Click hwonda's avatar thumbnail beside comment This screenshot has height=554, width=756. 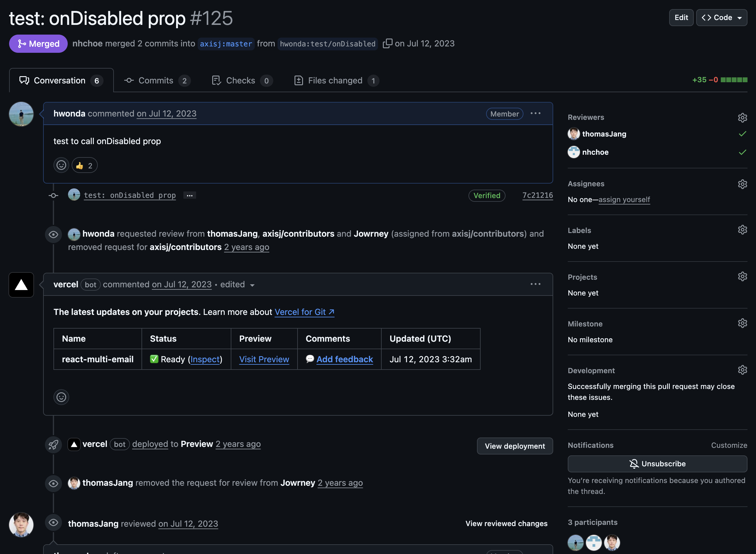pos(21,114)
